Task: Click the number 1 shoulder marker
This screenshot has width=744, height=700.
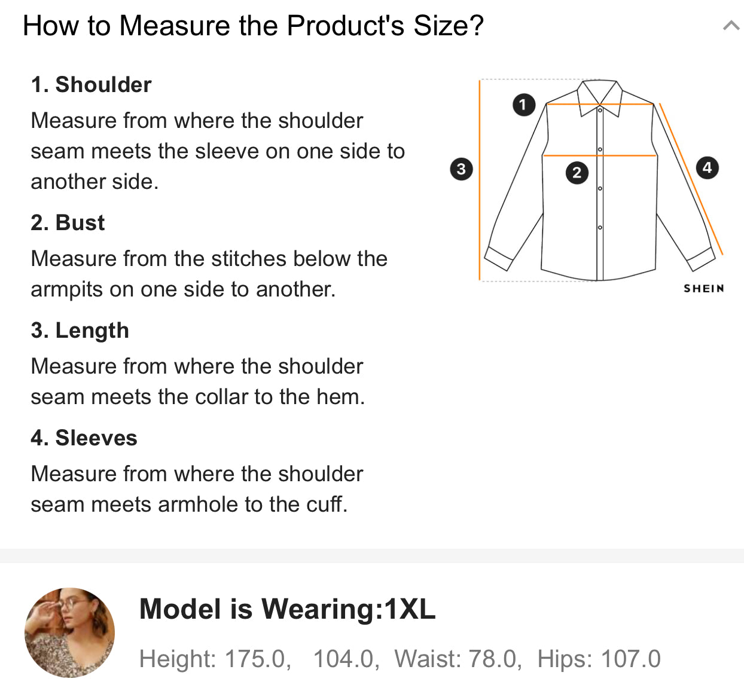Action: tap(523, 105)
